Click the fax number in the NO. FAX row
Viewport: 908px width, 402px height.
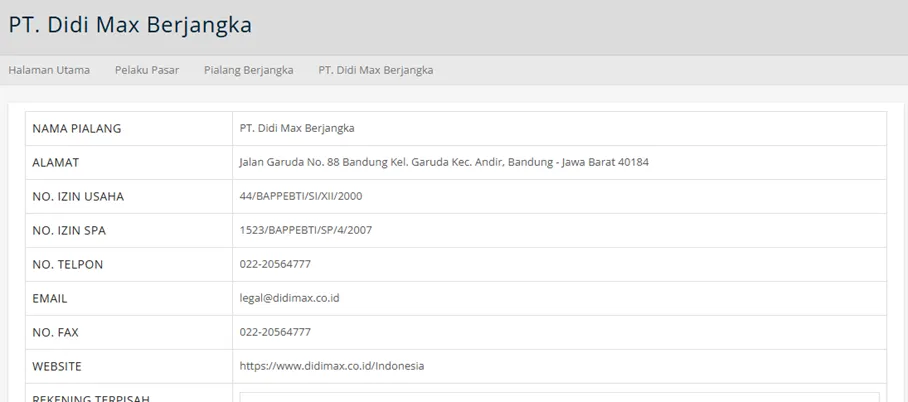tap(275, 332)
